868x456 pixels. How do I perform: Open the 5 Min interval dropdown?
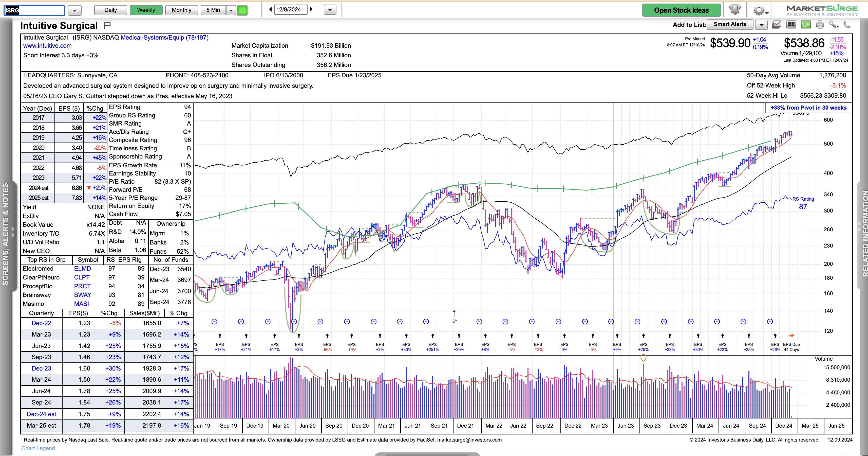tap(231, 10)
